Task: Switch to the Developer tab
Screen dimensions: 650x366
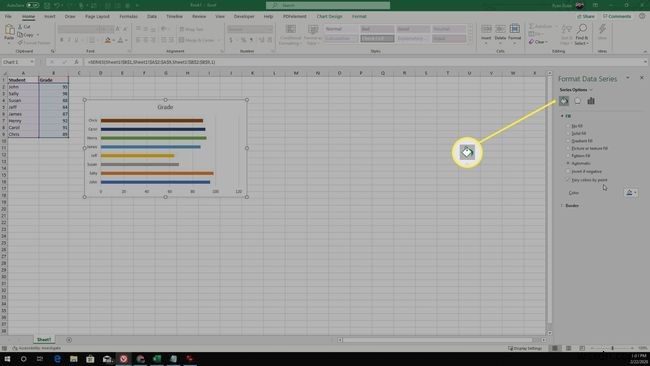Action: point(244,16)
